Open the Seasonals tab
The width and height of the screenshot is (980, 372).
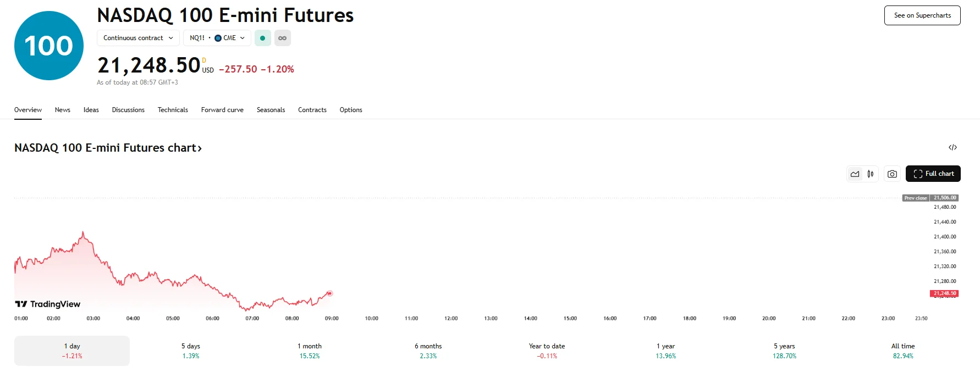[x=271, y=110]
